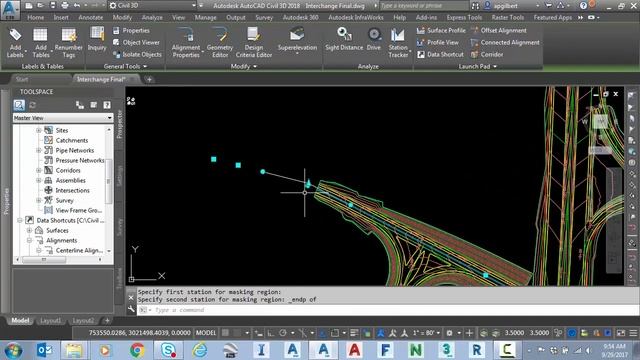The width and height of the screenshot is (640, 360).
Task: Open the Design Criteria Editor
Action: pos(253,43)
